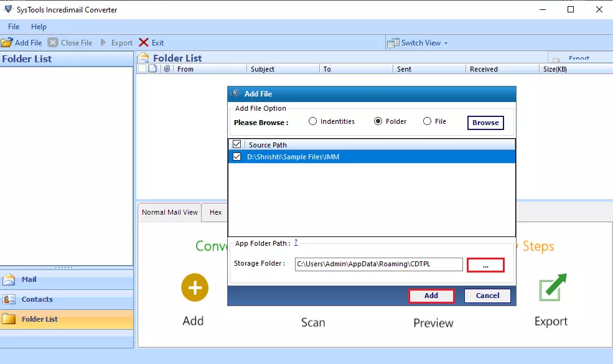Click the attachment column paperclip icon
The height and width of the screenshot is (364, 613).
coord(167,69)
